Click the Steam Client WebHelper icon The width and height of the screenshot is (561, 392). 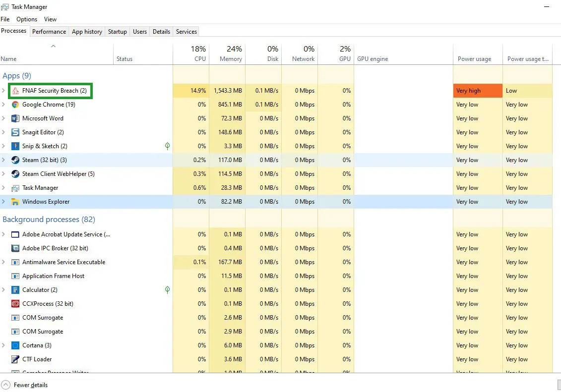click(x=15, y=174)
